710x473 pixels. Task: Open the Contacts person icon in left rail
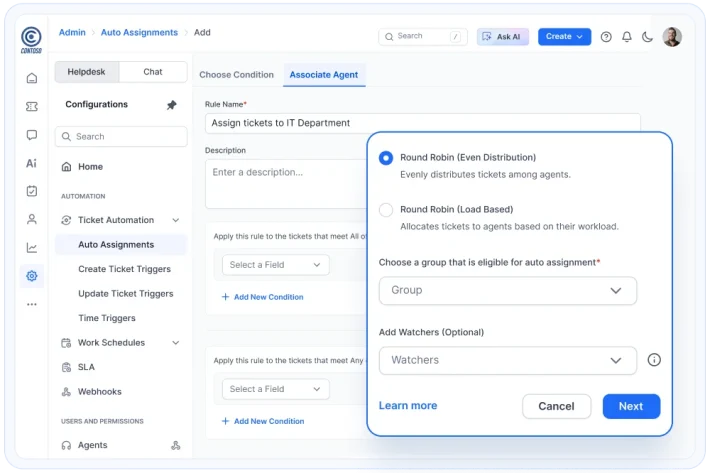pyautogui.click(x=32, y=220)
